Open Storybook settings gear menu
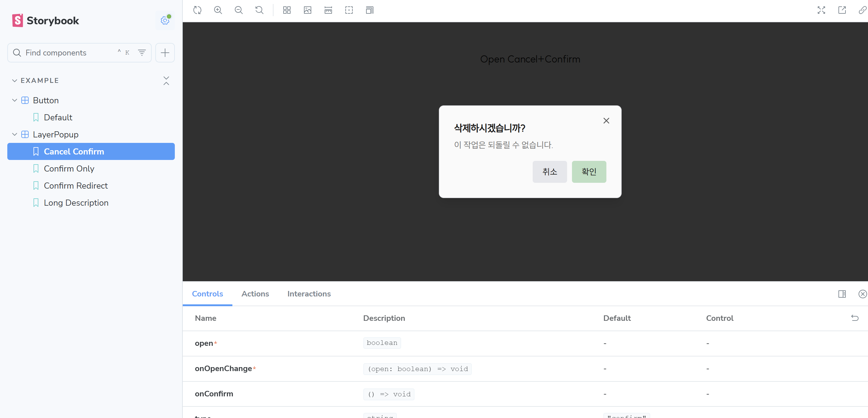 [165, 20]
